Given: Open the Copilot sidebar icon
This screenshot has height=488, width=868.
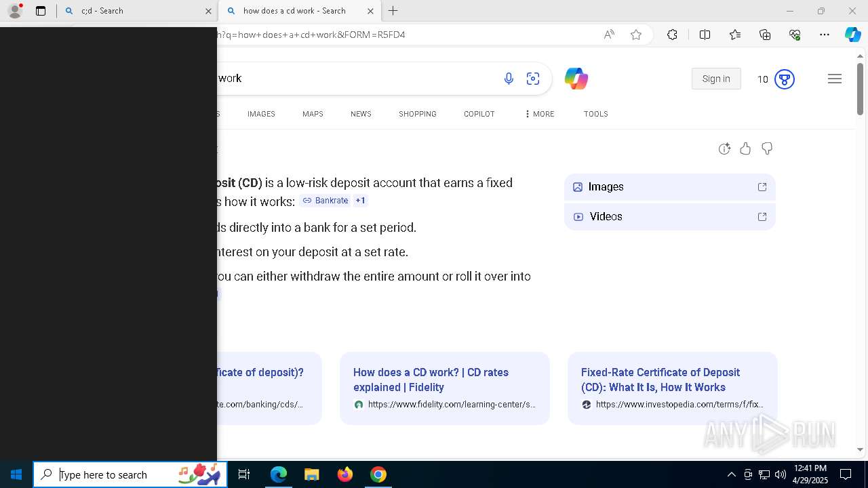Looking at the screenshot, I should [852, 35].
